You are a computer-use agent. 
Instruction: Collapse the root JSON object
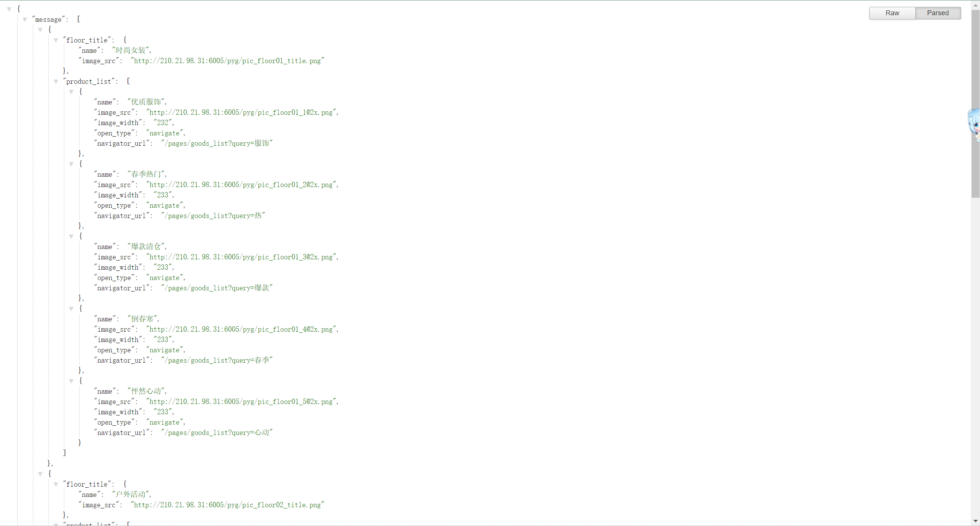click(9, 9)
